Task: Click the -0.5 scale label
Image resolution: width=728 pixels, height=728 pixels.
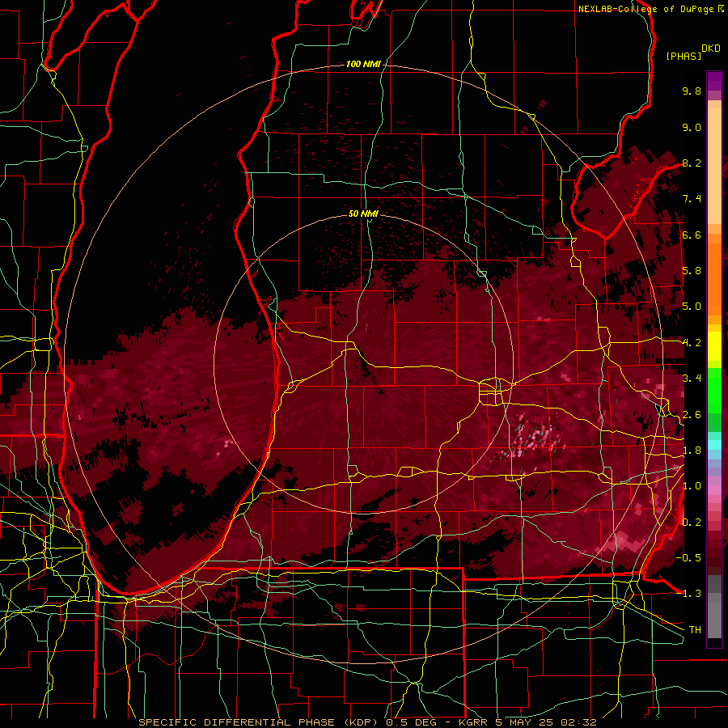Action: tap(688, 557)
